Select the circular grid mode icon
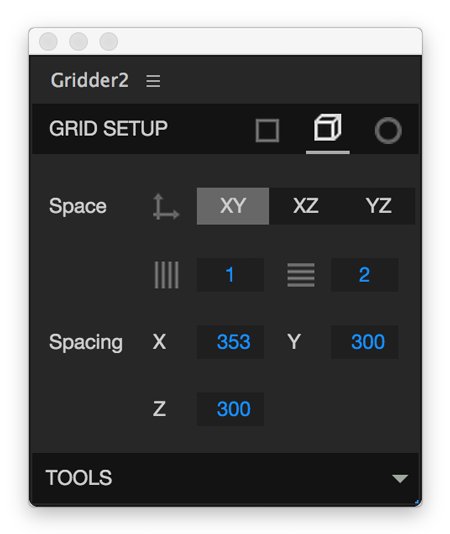 (388, 130)
